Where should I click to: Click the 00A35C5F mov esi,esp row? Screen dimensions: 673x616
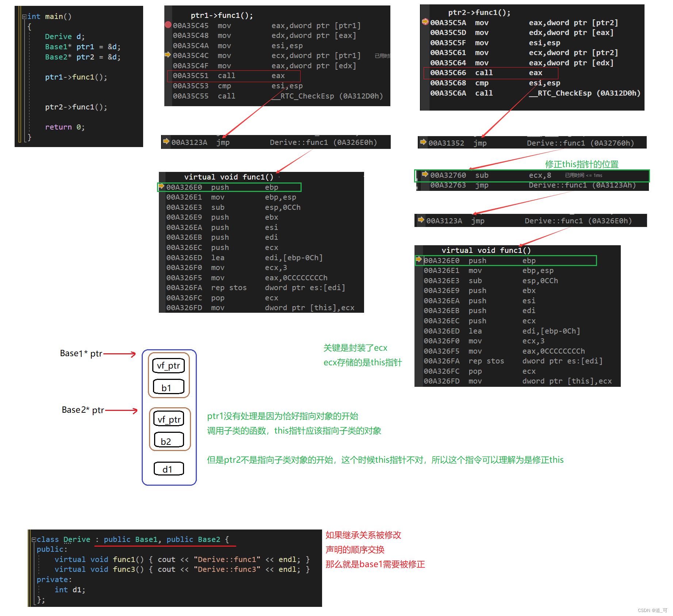495,43
